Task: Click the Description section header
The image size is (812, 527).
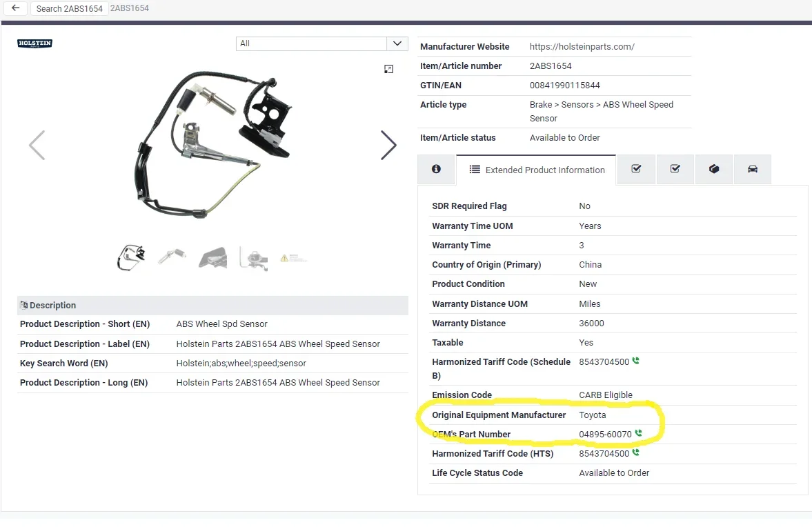Action: 212,306
